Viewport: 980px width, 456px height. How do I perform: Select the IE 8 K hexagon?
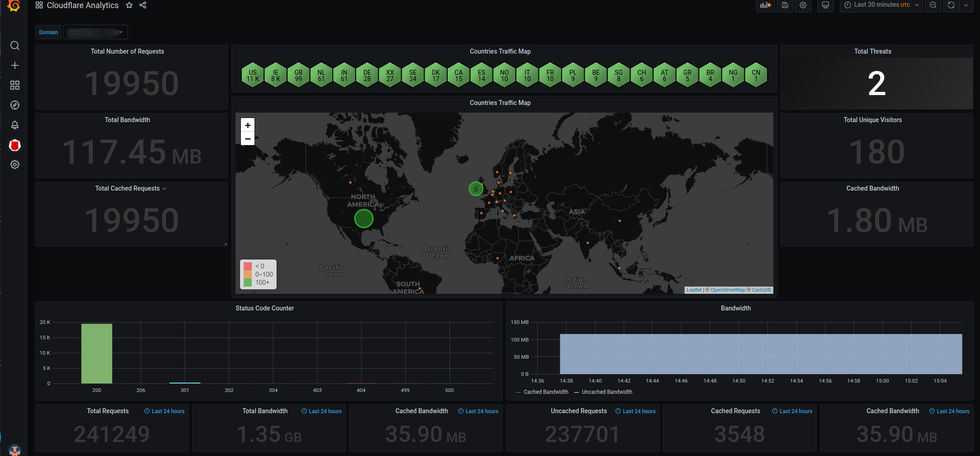coord(276,75)
